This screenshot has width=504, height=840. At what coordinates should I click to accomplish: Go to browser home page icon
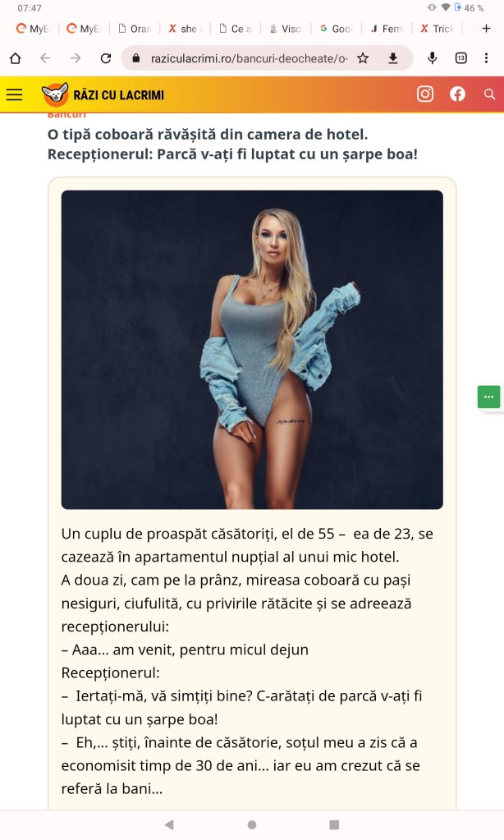pos(16,58)
